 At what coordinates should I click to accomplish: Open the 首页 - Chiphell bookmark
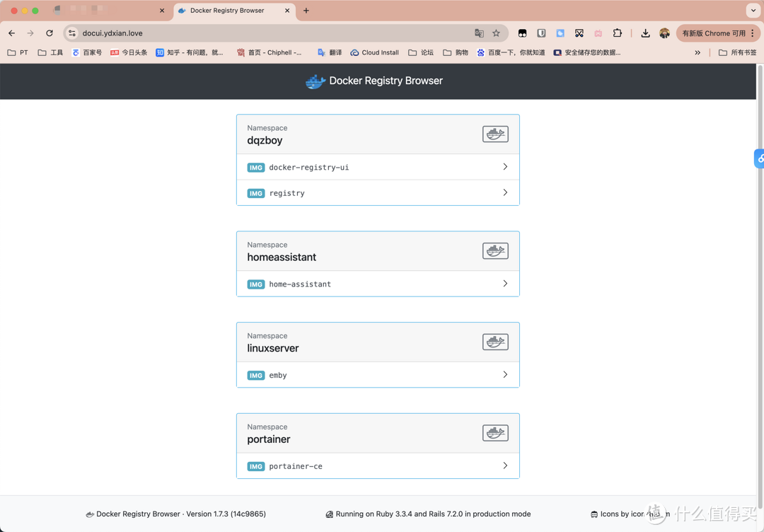(269, 52)
